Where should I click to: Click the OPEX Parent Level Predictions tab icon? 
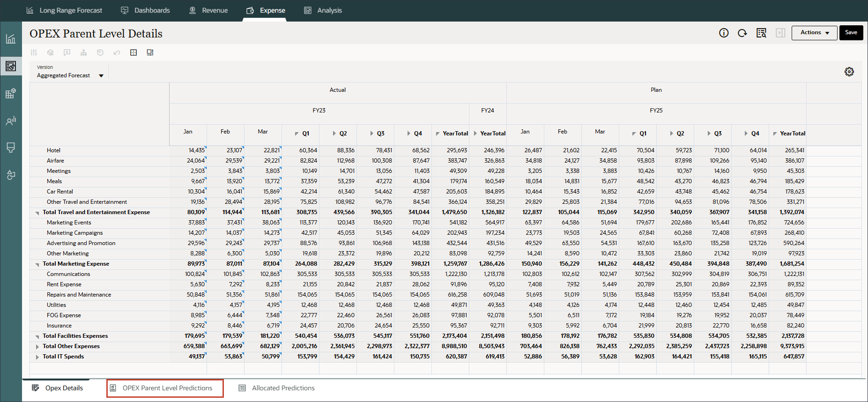113,388
